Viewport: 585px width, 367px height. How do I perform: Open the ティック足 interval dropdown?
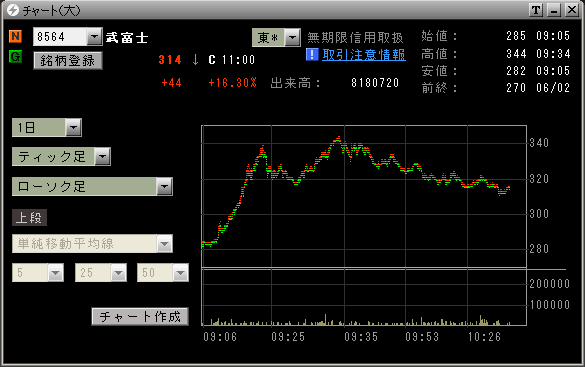[102, 156]
